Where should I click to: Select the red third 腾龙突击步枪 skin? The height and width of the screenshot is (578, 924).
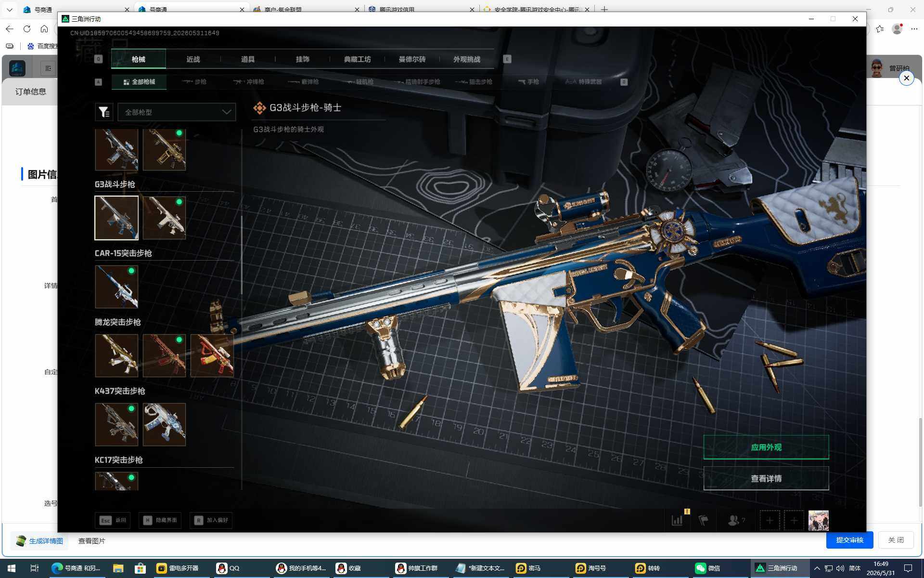212,355
